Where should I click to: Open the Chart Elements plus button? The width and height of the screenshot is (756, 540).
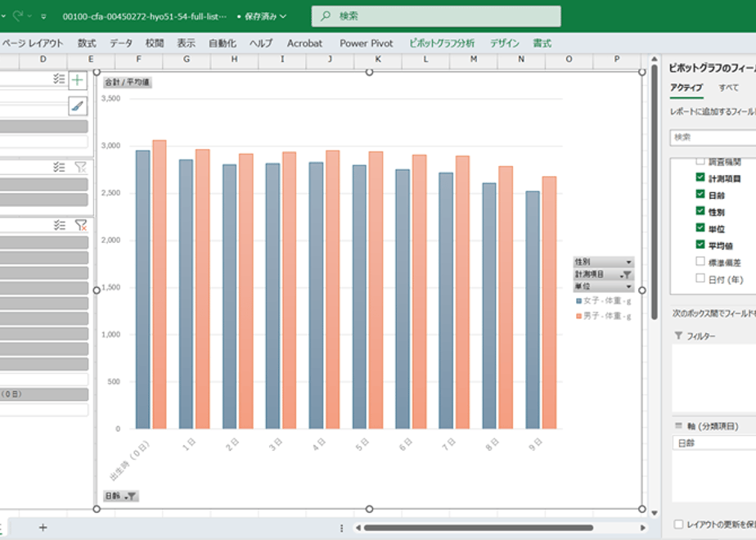click(78, 80)
